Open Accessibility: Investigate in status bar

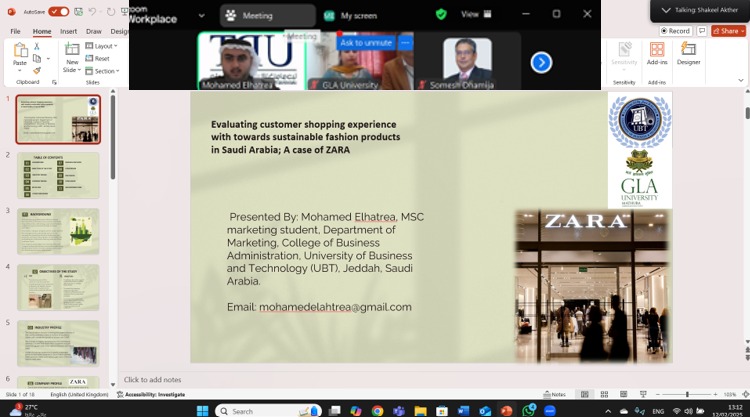[x=151, y=395]
